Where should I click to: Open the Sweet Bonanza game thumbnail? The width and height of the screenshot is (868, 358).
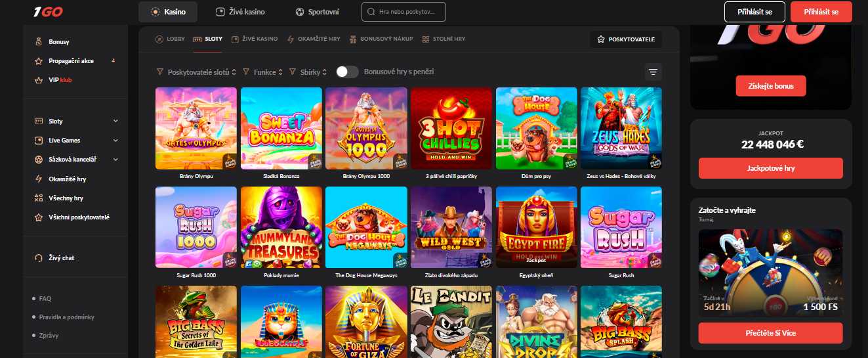tap(281, 129)
